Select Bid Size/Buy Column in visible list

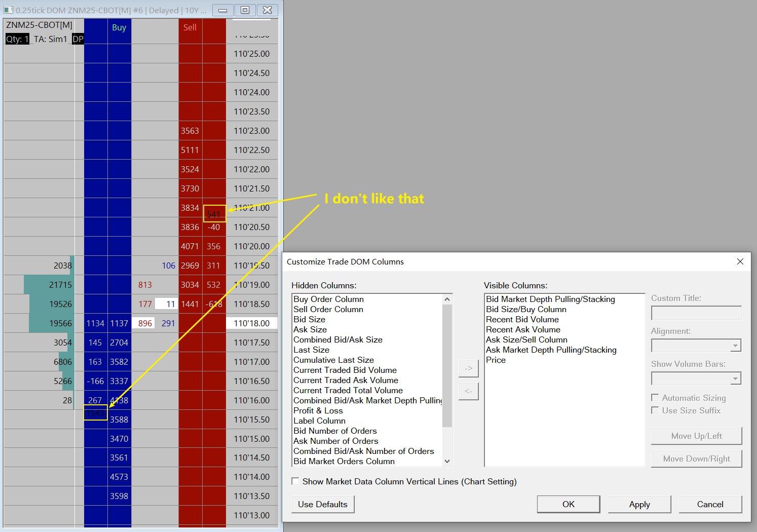(526, 309)
